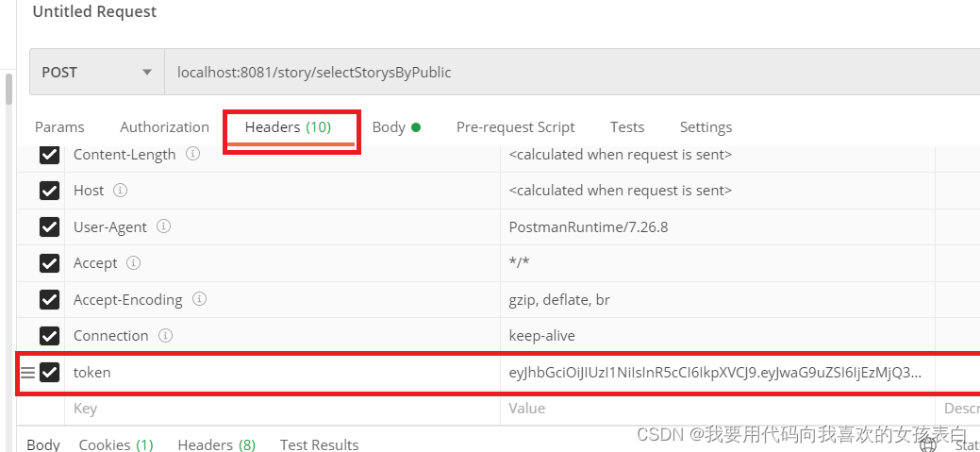
Task: Click the token value field
Action: pyautogui.click(x=715, y=373)
